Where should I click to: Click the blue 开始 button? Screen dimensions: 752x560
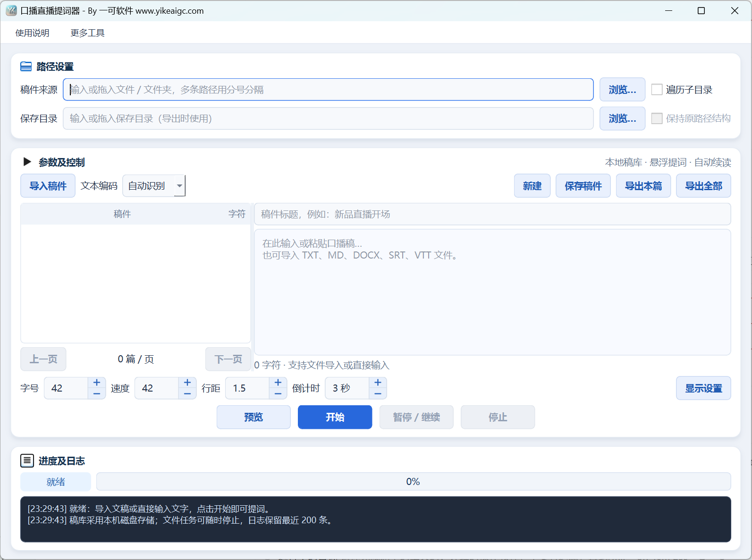point(335,417)
